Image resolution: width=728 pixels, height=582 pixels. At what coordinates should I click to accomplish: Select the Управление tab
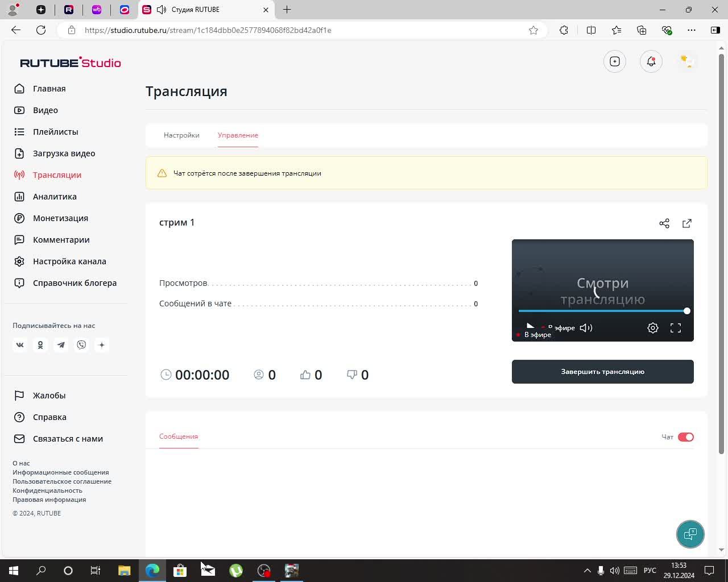(x=238, y=135)
